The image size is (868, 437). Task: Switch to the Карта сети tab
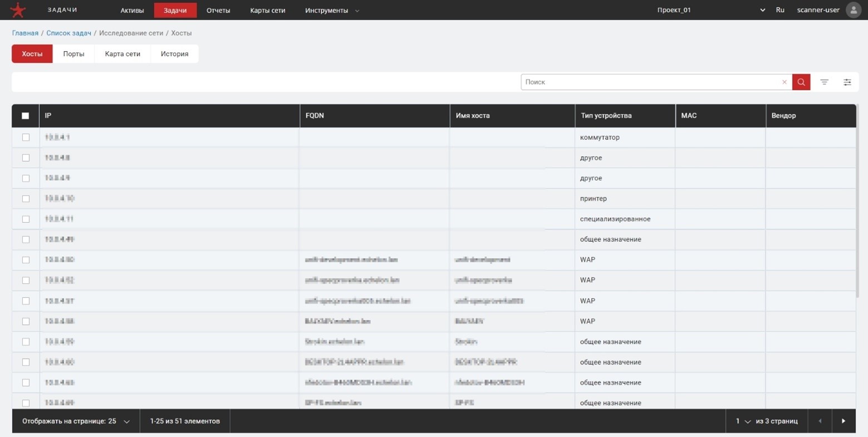pos(122,54)
